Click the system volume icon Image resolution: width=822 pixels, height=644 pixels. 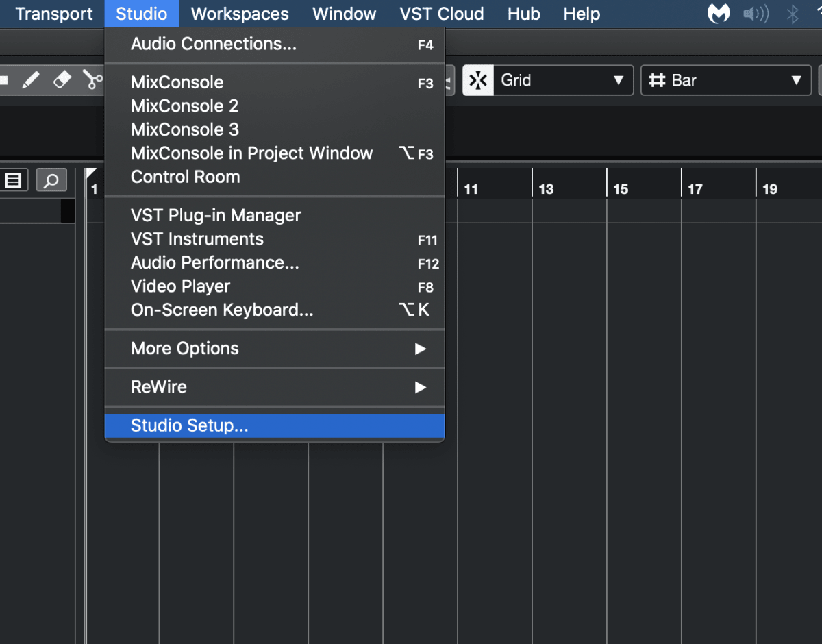(756, 14)
